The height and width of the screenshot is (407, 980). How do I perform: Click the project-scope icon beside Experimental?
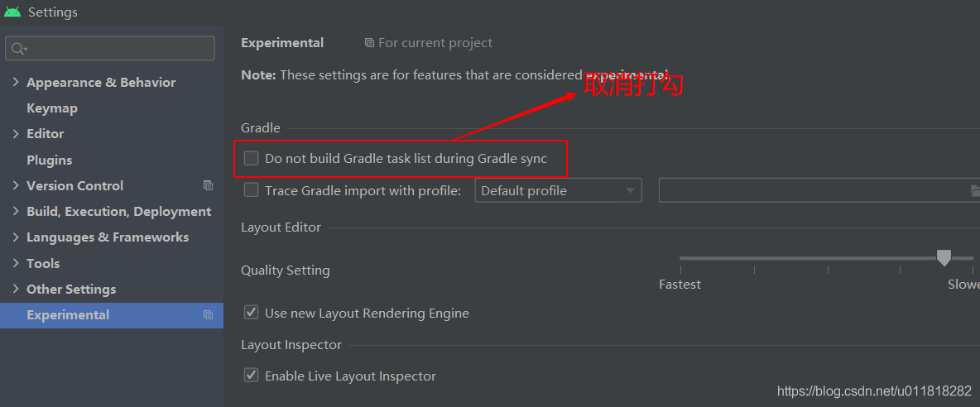[208, 314]
